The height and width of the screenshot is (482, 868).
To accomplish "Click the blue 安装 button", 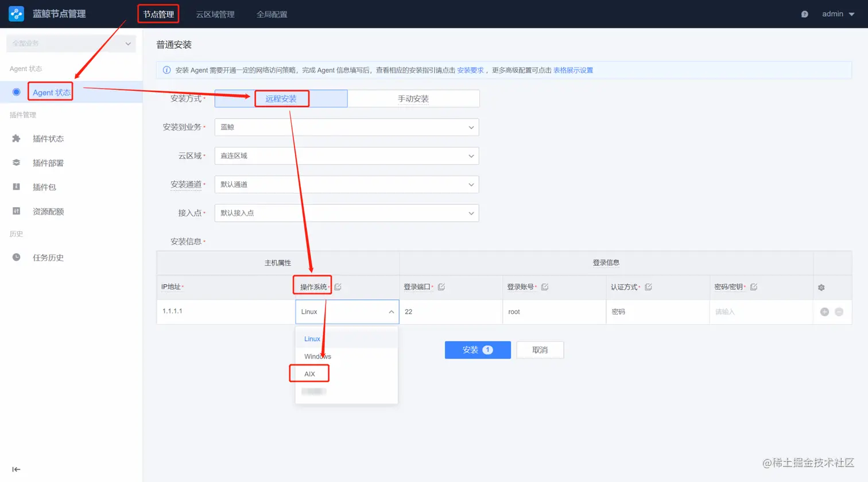I will click(478, 350).
